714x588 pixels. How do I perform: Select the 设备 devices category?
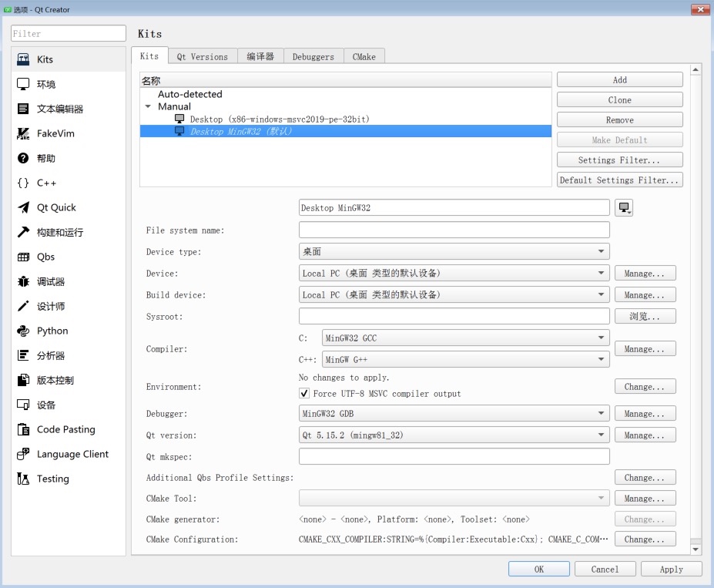point(69,405)
